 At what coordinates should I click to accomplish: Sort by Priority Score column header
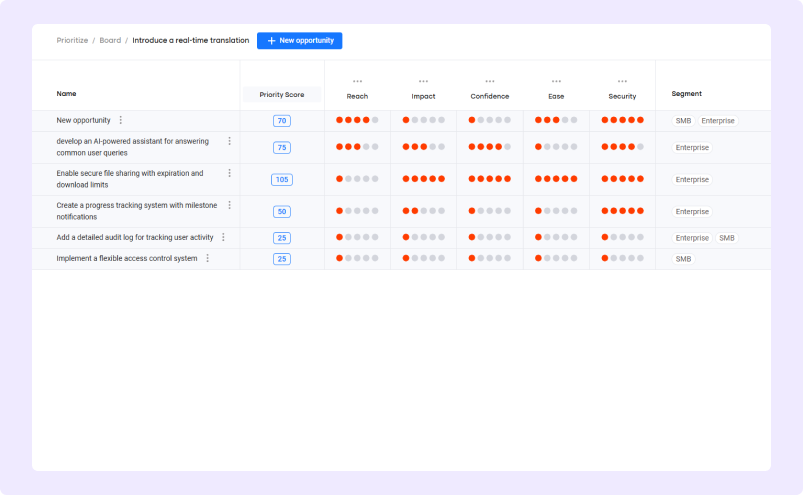tap(282, 95)
